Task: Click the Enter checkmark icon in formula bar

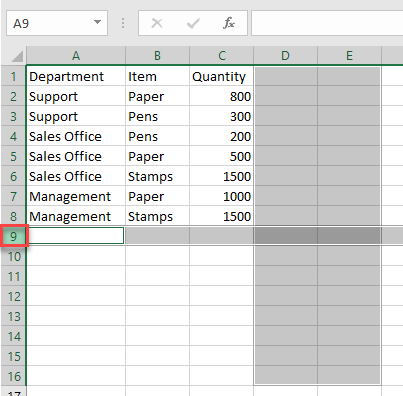Action: [x=193, y=23]
